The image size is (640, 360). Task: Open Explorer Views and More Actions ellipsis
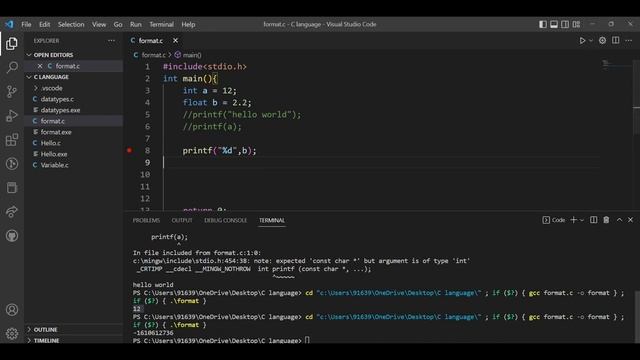[x=111, y=40]
